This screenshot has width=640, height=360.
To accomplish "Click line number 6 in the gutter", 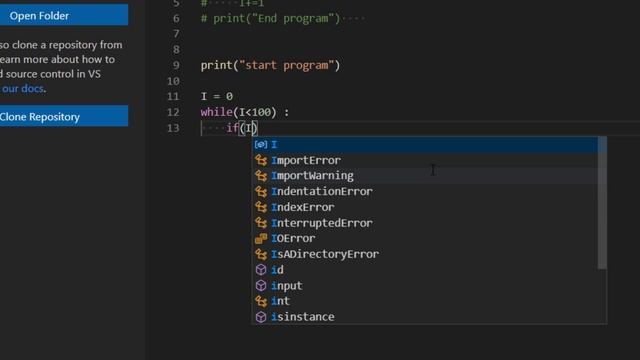I will 176,19.
